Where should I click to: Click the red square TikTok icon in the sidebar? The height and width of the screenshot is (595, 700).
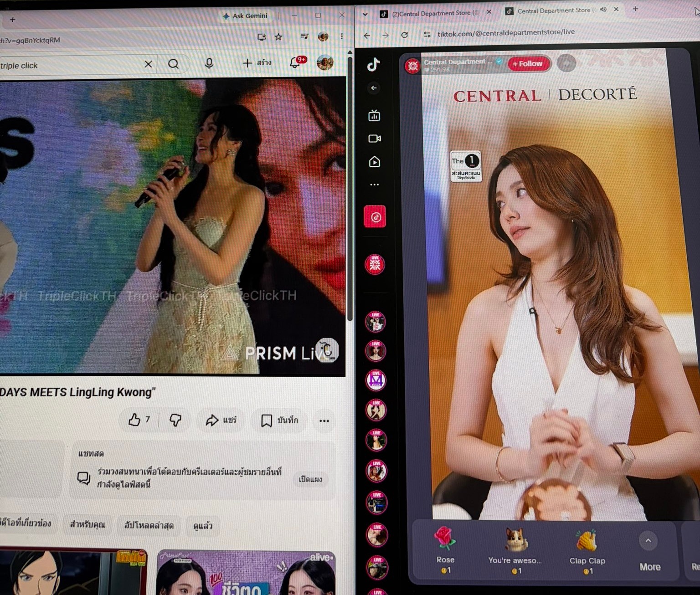[375, 217]
